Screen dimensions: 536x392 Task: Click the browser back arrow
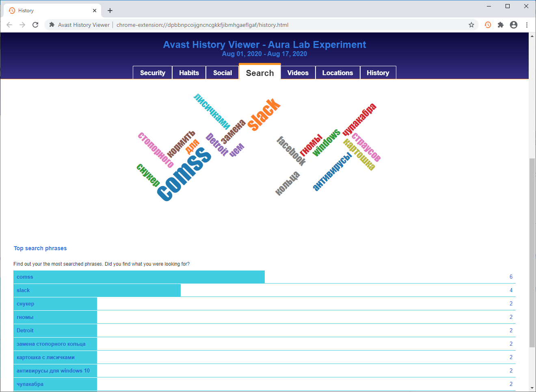click(9, 25)
